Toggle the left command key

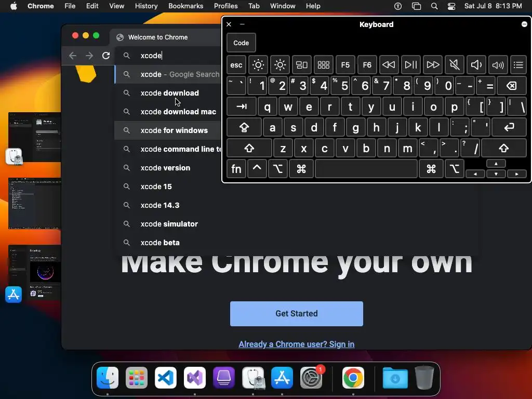301,169
